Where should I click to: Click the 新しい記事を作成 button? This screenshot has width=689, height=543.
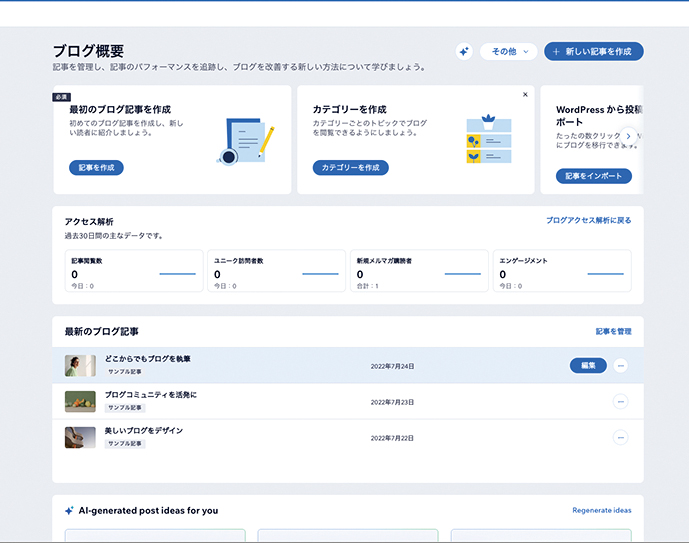593,52
